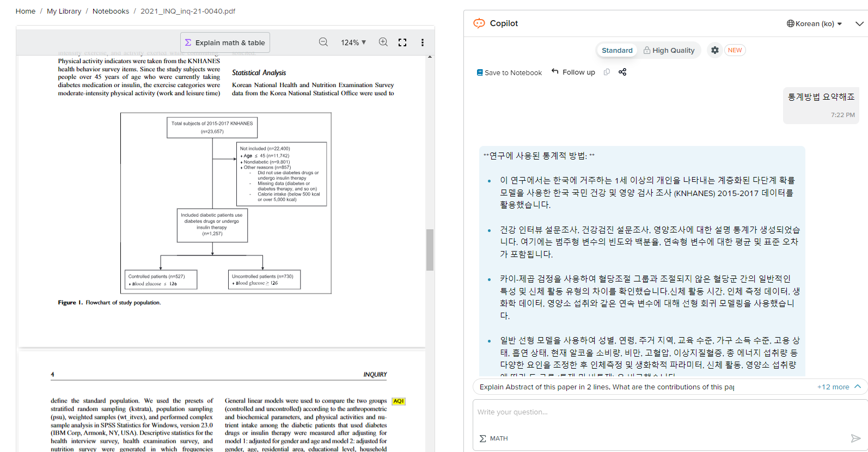Open the Korean (ko) language dropdown
The image size is (868, 452).
[x=815, y=23]
